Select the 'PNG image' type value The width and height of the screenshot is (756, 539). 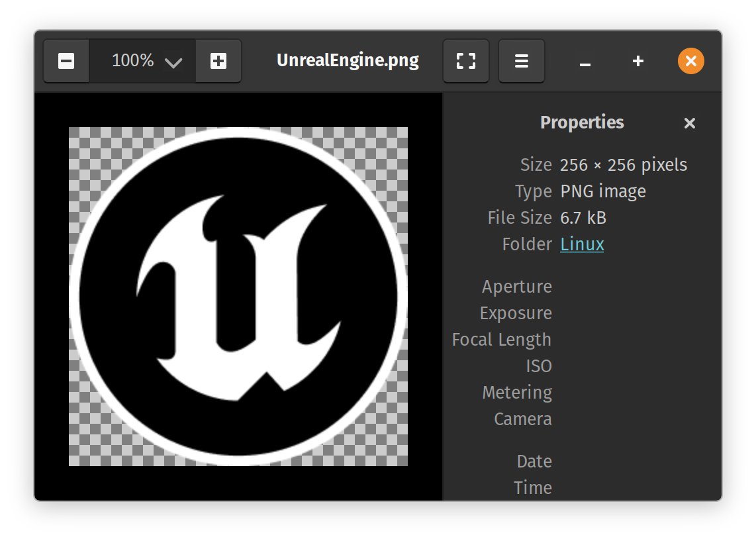602,191
